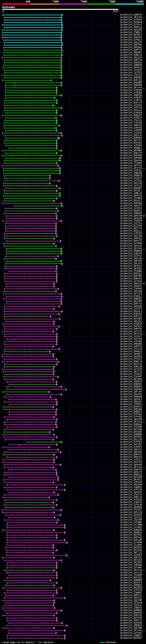Click the UniRef100_C5XX21 entry

131,120
